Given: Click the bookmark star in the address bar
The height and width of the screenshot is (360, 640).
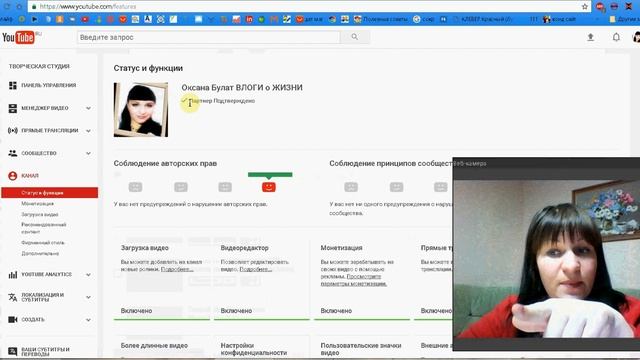Looking at the screenshot, I should point(584,7).
